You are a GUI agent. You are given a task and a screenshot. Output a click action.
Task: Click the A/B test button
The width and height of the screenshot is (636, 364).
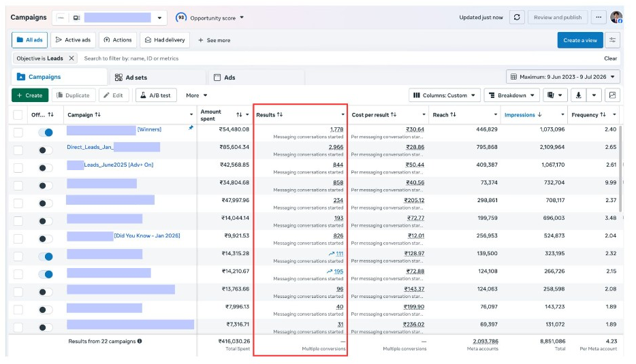coord(156,95)
